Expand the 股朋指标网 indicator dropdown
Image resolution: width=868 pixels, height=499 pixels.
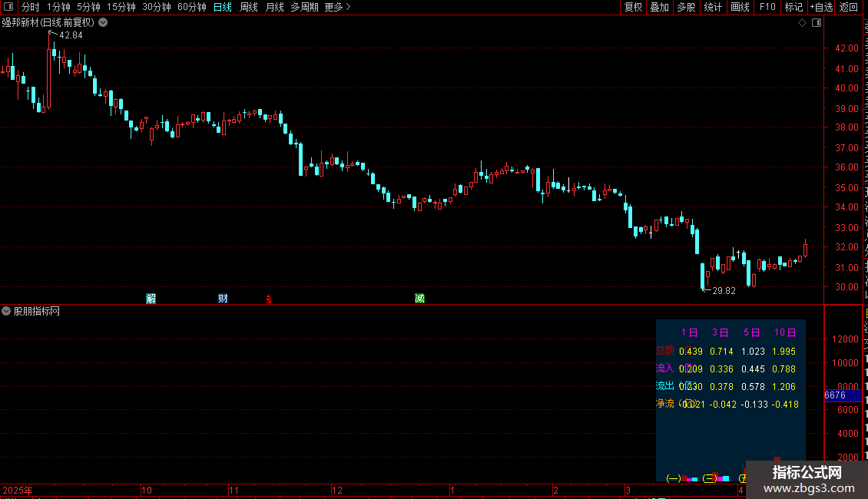(x=6, y=312)
